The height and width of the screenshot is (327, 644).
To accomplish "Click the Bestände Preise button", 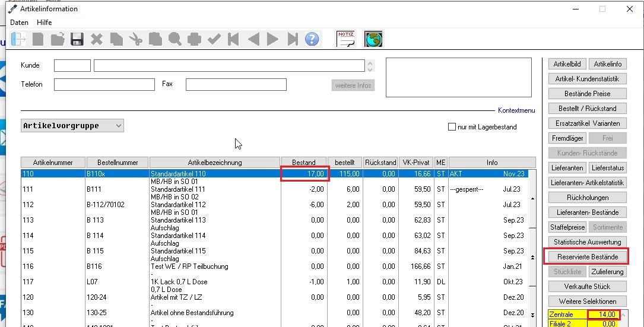I will 588,94.
